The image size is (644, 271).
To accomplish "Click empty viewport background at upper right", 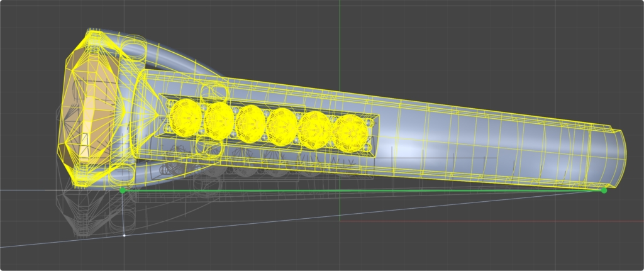I will click(535, 38).
